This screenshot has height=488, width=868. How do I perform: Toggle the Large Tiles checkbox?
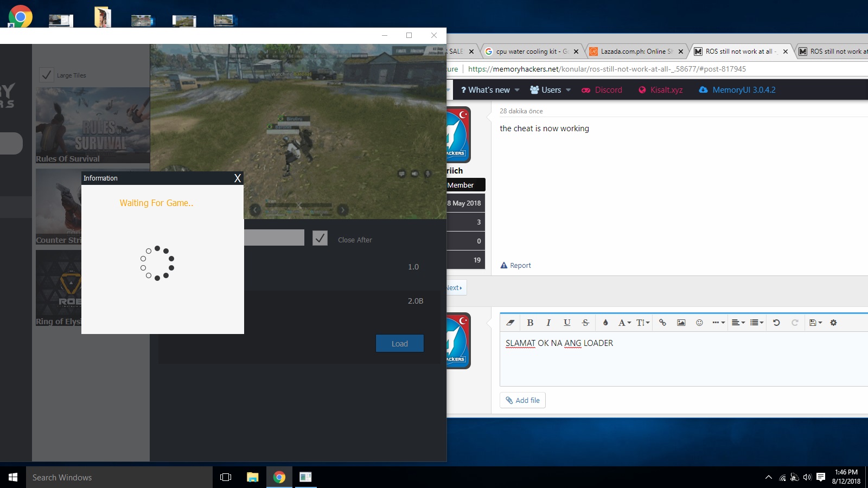[47, 75]
